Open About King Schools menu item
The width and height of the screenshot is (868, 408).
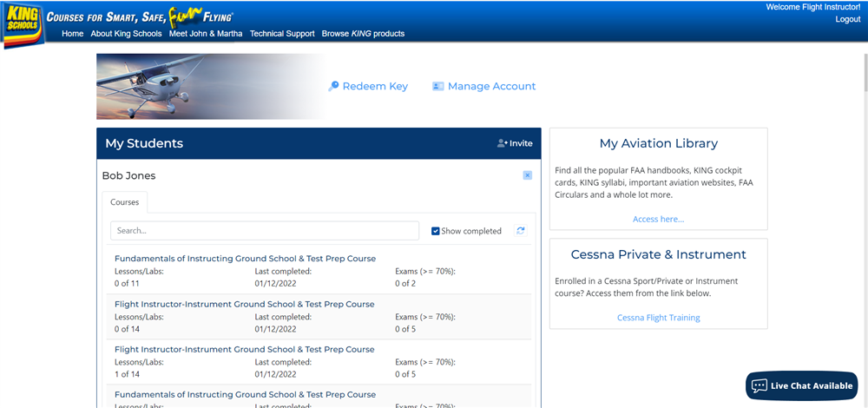coord(126,34)
